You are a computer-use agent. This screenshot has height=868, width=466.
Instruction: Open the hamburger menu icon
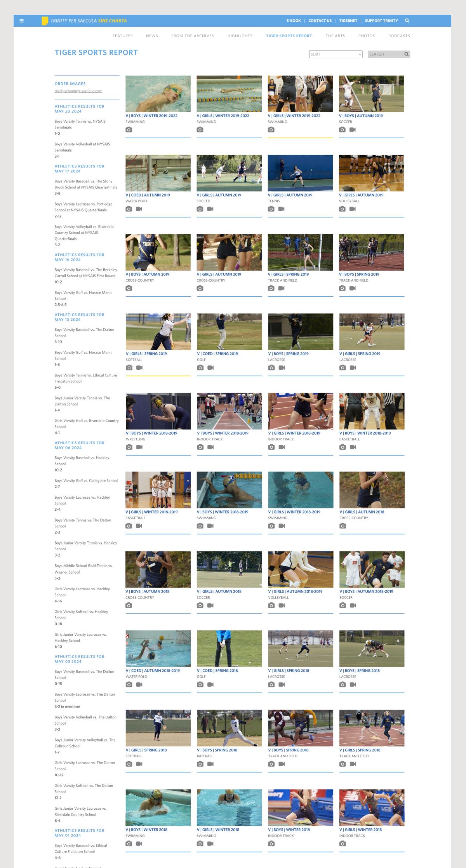pos(22,21)
